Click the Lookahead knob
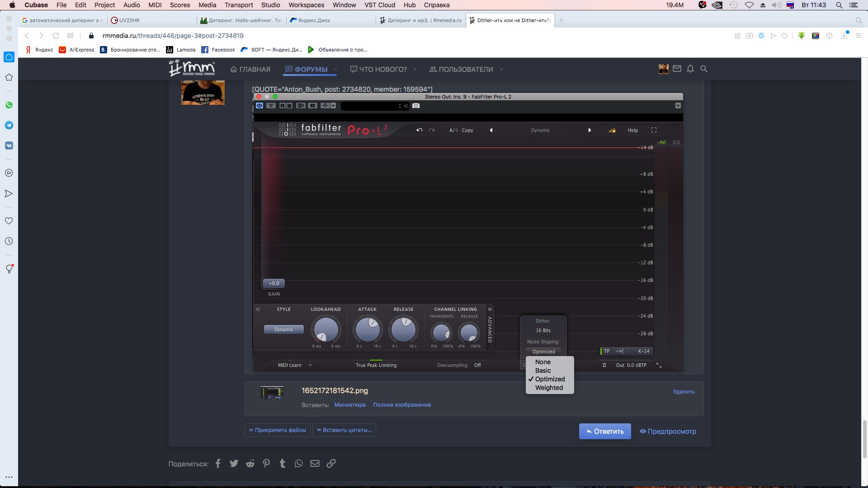 (326, 330)
